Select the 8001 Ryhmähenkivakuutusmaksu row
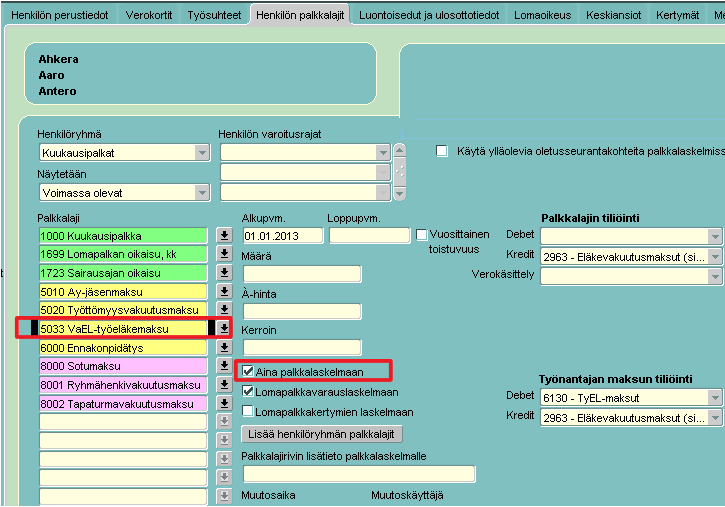This screenshot has width=725, height=507. tap(123, 385)
